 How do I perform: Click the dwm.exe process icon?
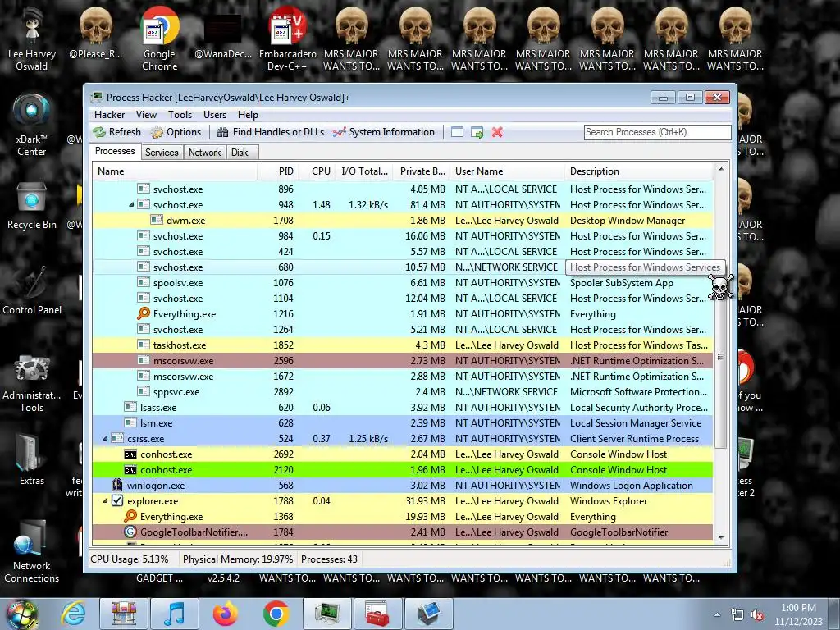click(x=157, y=220)
